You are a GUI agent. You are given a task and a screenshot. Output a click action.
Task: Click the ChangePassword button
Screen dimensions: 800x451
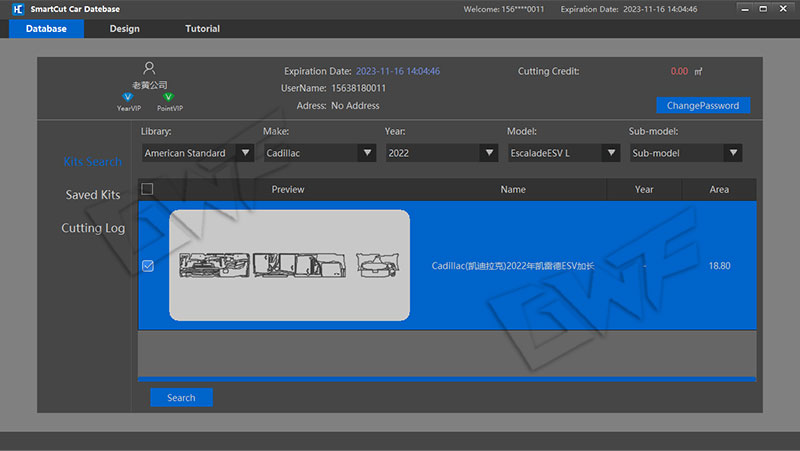(x=703, y=106)
